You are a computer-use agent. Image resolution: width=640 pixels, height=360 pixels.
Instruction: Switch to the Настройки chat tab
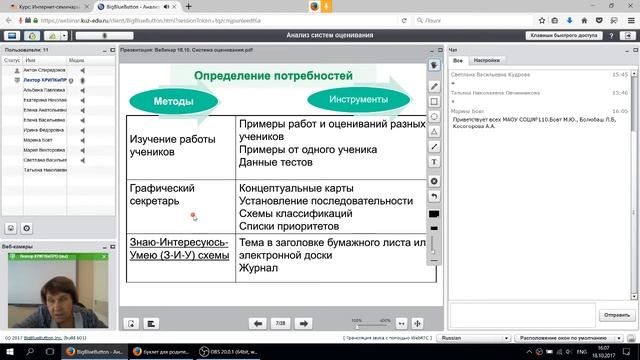point(486,60)
